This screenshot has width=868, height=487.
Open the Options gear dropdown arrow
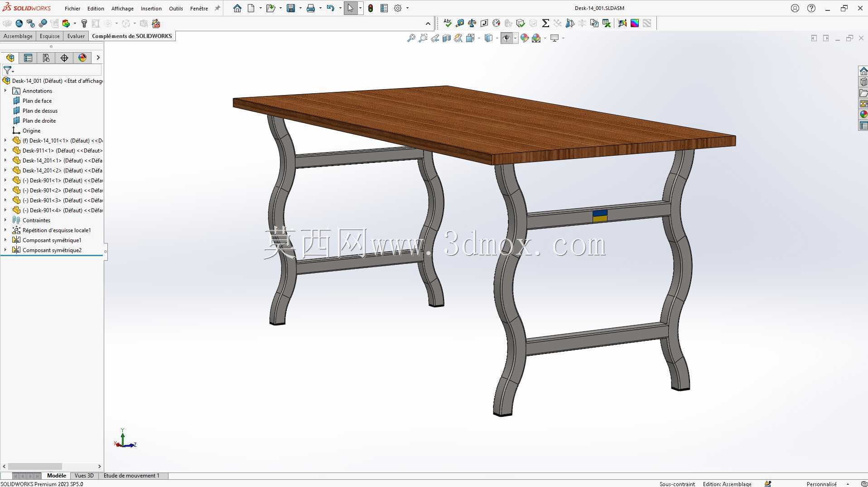click(x=407, y=8)
